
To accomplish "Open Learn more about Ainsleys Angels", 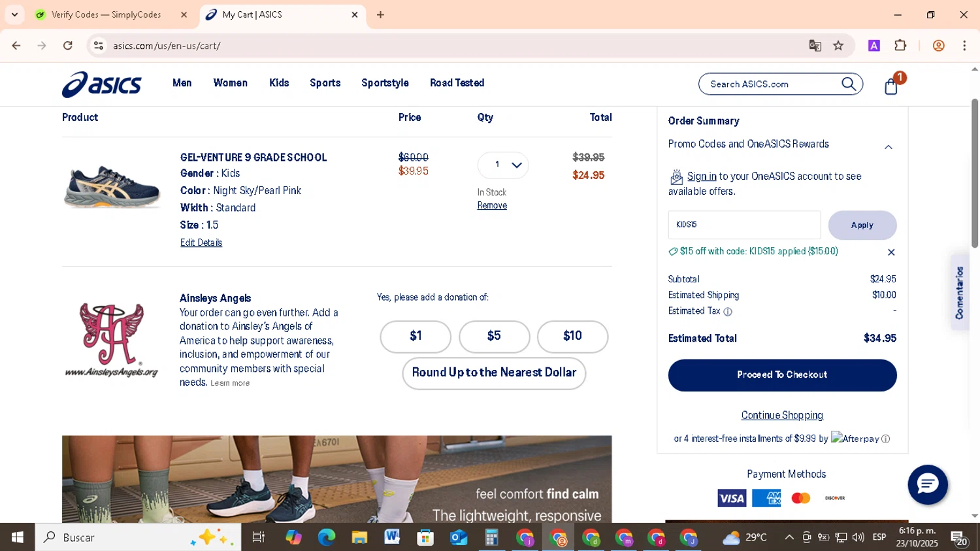I will [230, 384].
